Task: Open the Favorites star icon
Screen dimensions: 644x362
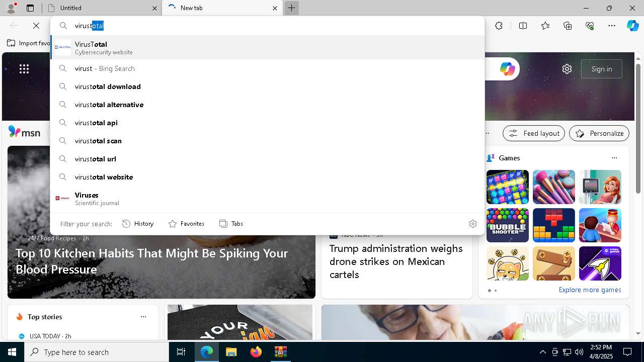Action: pos(545,26)
